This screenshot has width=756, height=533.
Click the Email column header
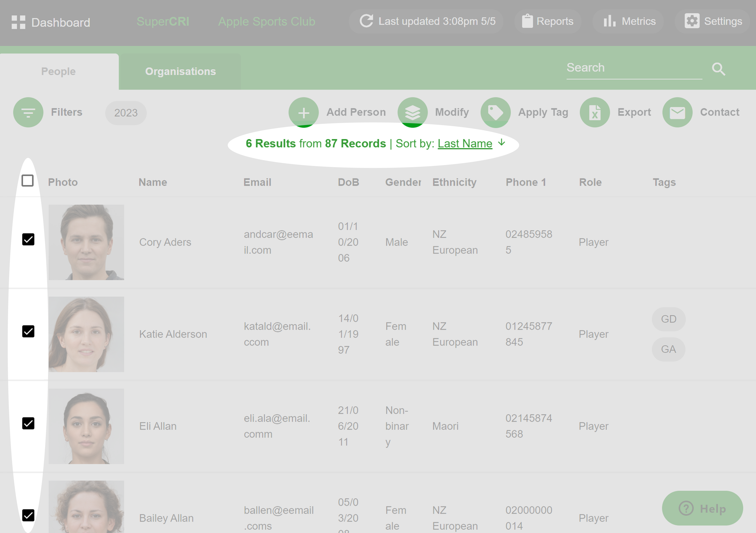257,182
